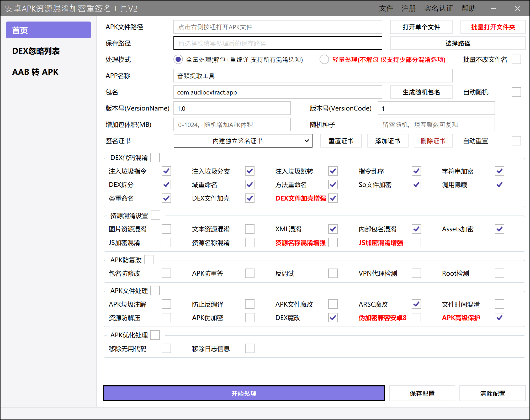Enable 自动随机 checkbox

tap(516, 92)
